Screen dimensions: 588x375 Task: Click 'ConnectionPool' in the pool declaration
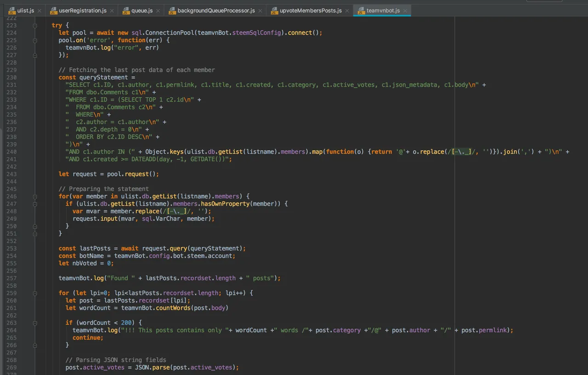click(170, 33)
